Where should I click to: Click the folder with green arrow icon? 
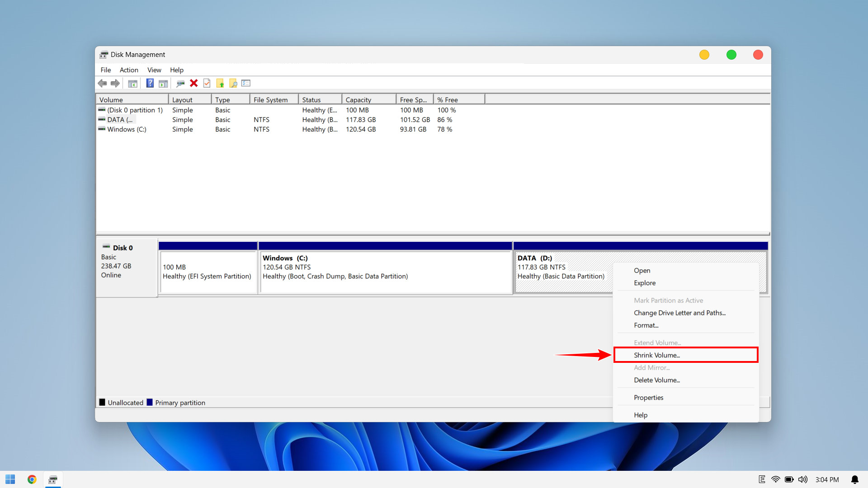coord(220,83)
